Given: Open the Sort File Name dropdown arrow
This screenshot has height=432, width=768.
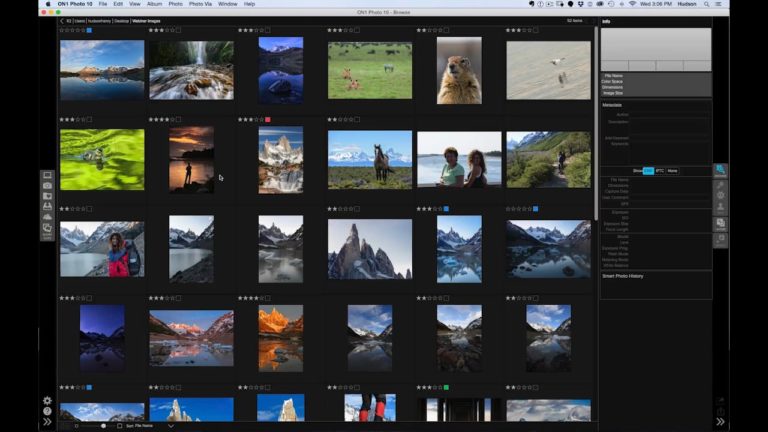Looking at the screenshot, I should [170, 426].
